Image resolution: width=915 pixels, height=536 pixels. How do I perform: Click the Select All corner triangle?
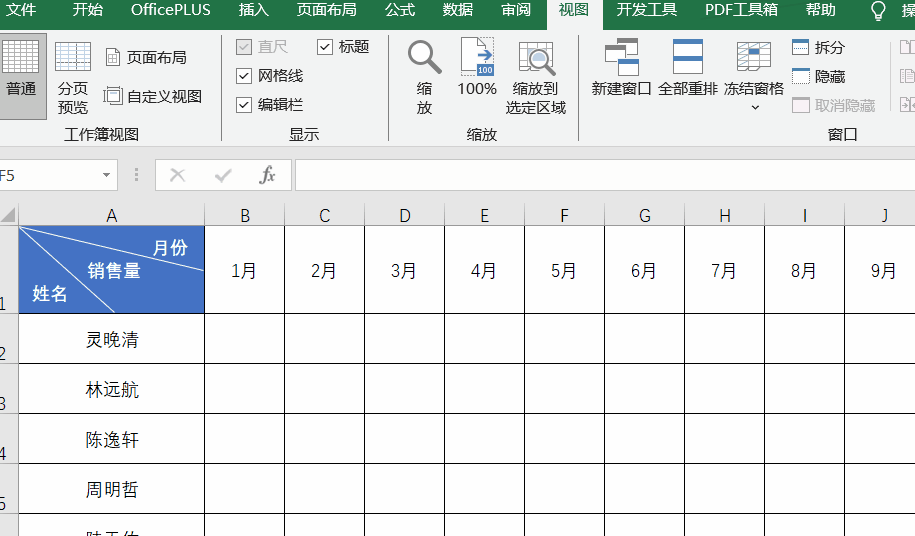point(9,215)
